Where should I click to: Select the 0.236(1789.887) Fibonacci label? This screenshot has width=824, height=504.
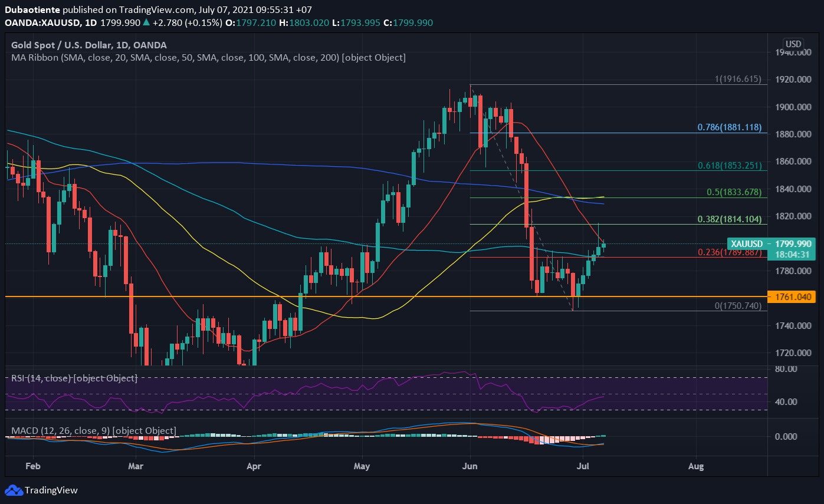click(x=729, y=252)
